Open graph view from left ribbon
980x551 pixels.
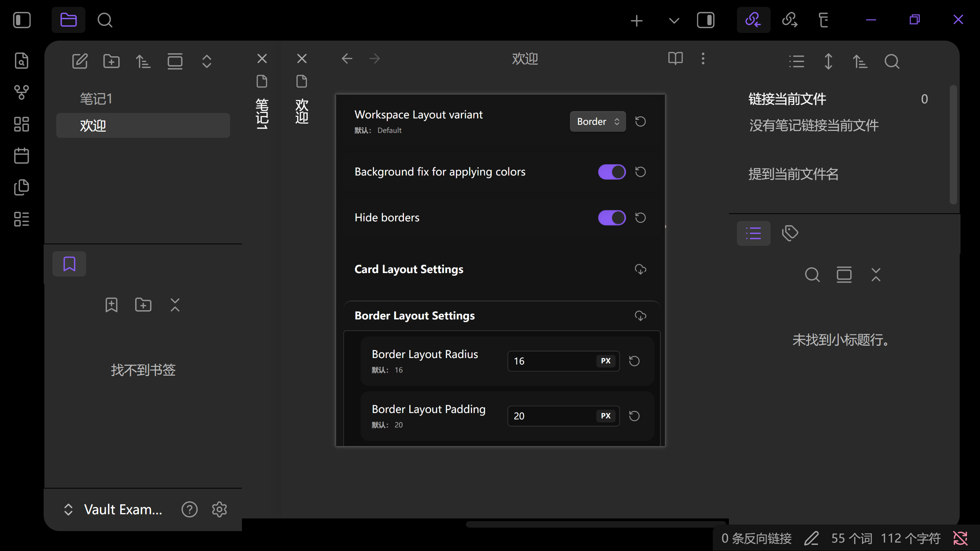click(21, 92)
